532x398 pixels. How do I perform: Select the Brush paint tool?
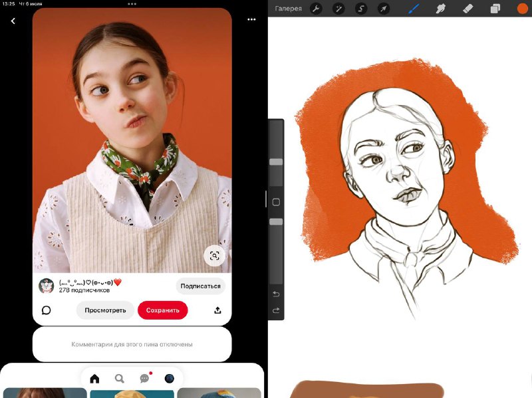414,9
